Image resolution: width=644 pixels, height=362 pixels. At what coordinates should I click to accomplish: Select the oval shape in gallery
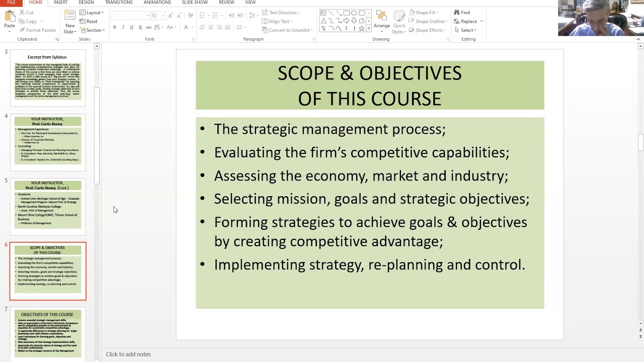tap(354, 13)
